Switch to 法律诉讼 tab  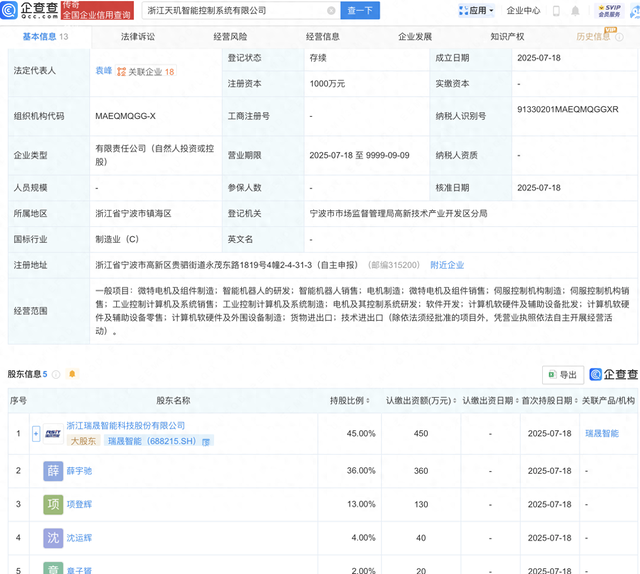pyautogui.click(x=138, y=37)
